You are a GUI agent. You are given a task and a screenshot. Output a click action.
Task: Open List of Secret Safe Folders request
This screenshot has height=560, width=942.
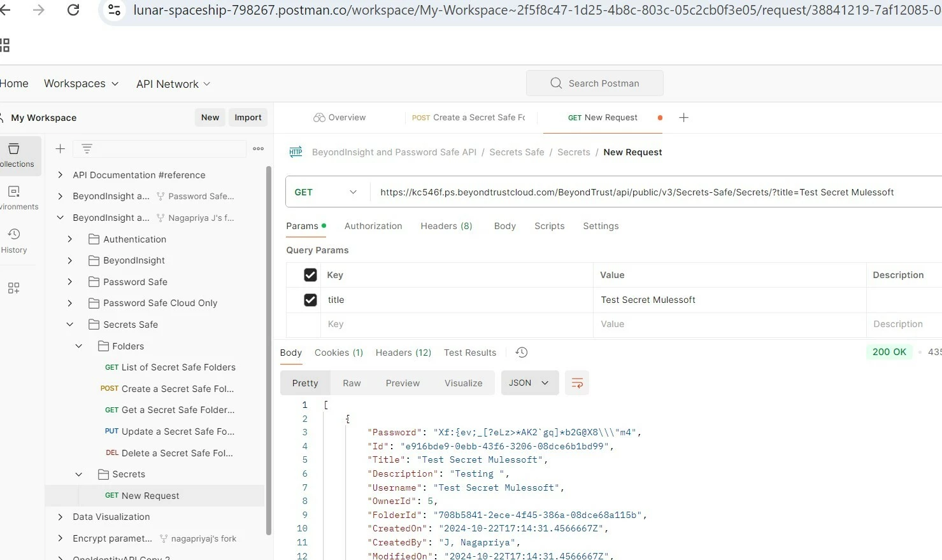pyautogui.click(x=170, y=367)
